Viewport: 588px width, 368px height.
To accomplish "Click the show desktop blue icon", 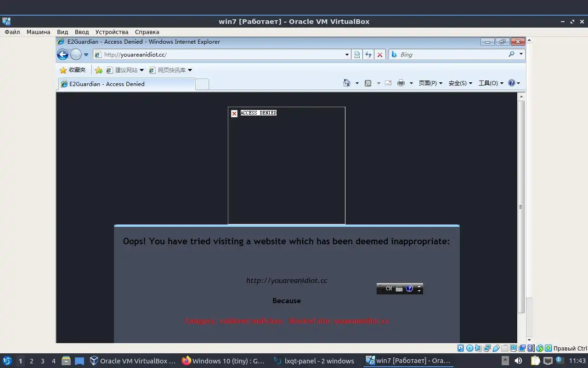I will pos(79,361).
